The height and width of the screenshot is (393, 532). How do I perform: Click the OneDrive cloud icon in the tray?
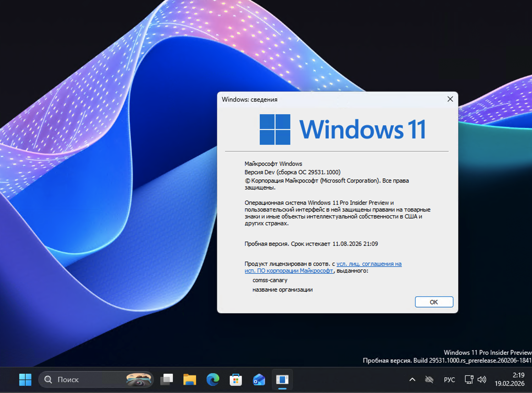tap(429, 379)
